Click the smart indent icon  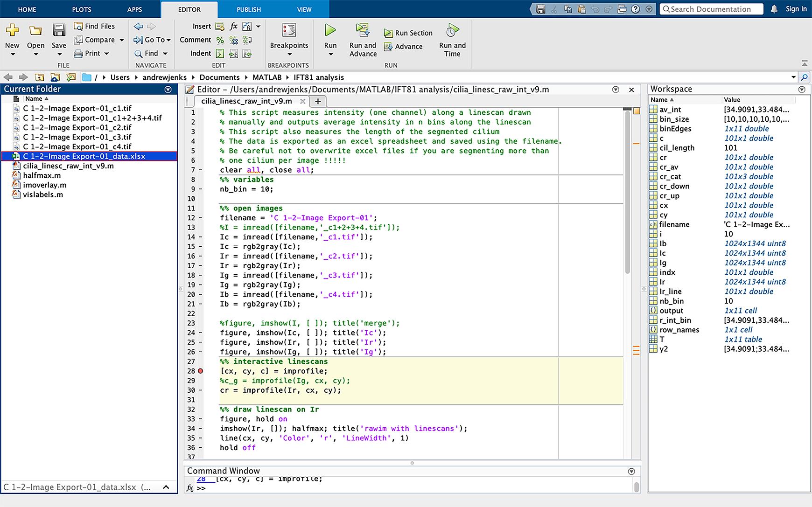pyautogui.click(x=220, y=54)
